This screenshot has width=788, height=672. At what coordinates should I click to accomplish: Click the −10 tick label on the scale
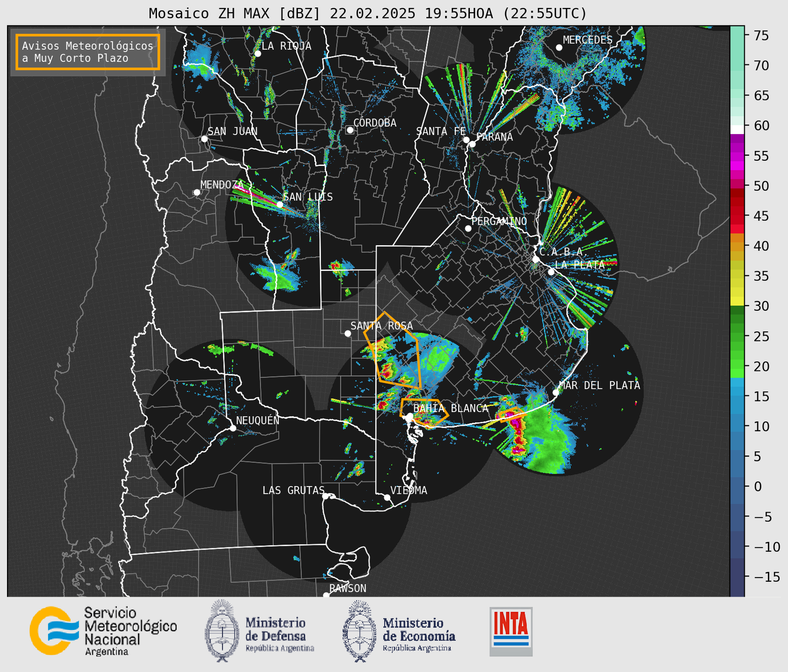(x=767, y=547)
